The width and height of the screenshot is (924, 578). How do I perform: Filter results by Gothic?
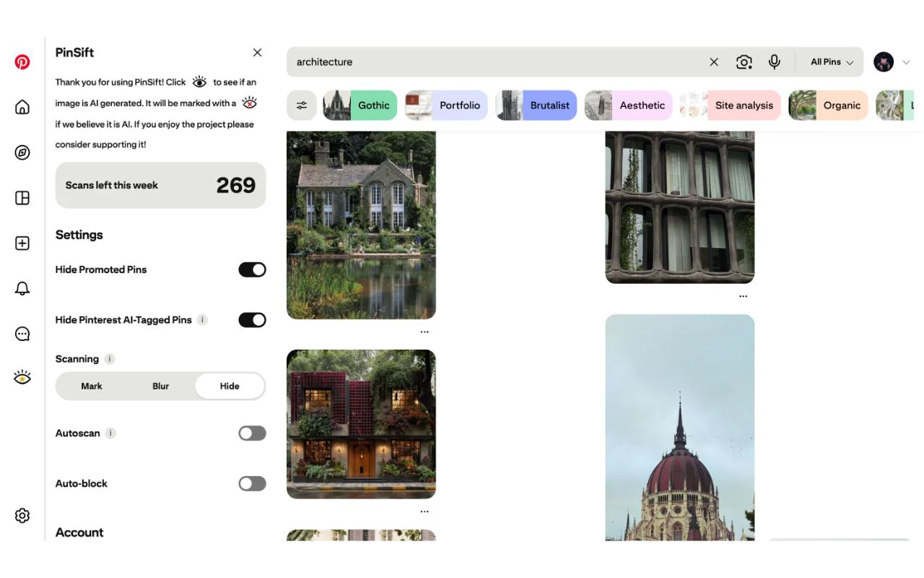(360, 105)
